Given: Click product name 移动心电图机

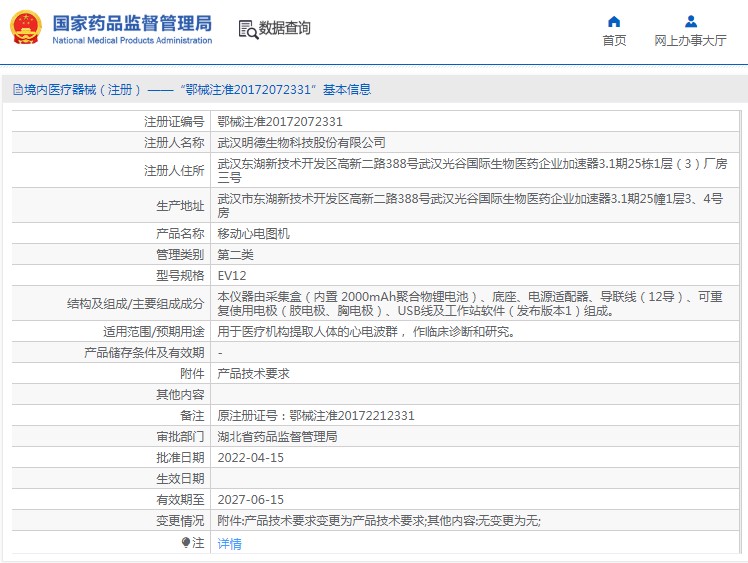Looking at the screenshot, I should [x=253, y=234].
